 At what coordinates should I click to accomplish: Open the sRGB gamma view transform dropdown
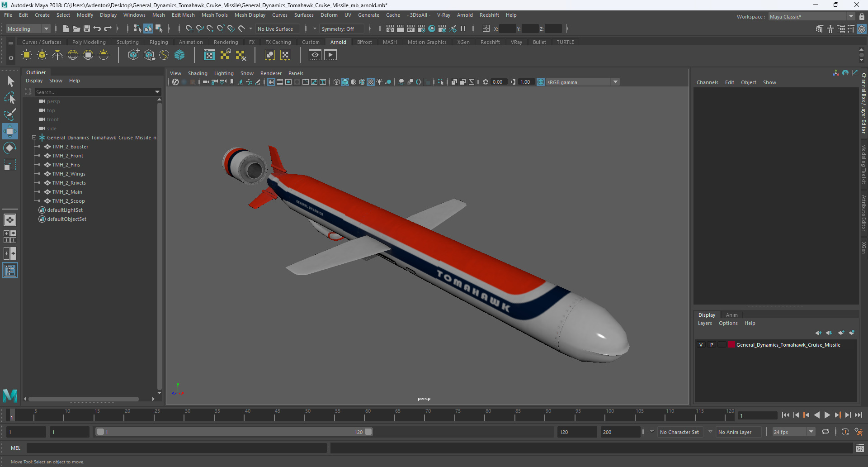(582, 82)
